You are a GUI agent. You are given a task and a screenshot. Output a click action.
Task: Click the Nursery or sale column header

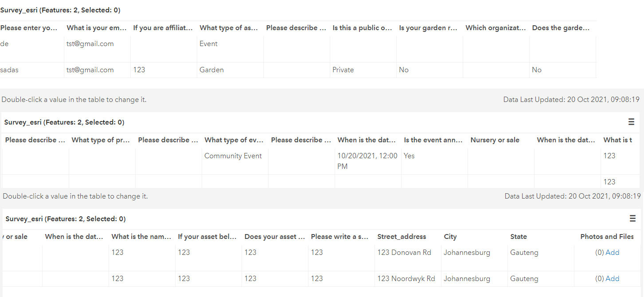[495, 140]
